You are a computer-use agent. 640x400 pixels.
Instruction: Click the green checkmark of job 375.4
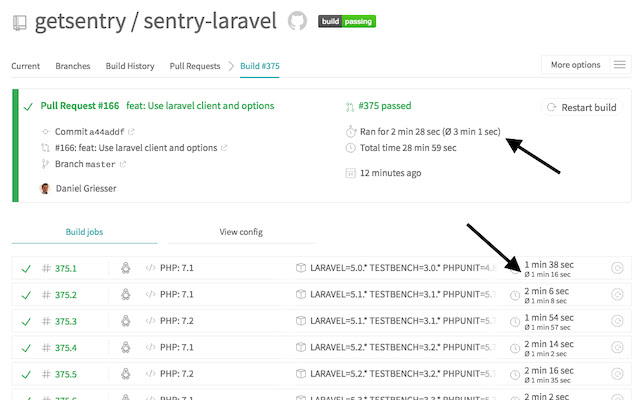tap(26, 348)
